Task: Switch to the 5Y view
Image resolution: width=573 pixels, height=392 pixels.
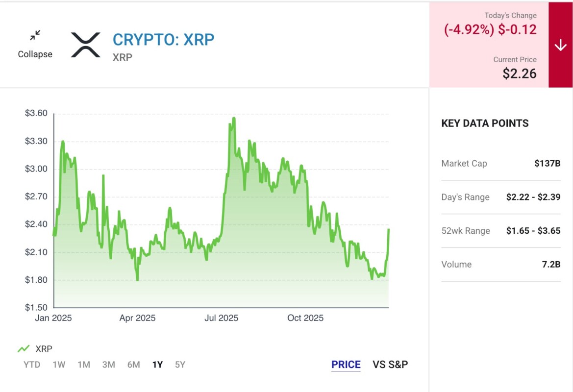Action: [x=179, y=365]
